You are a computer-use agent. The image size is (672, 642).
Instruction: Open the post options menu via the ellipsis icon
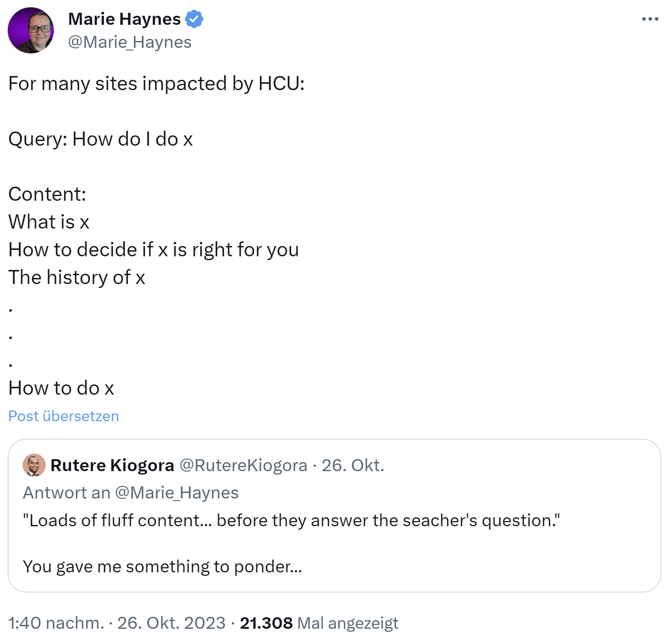pyautogui.click(x=649, y=19)
